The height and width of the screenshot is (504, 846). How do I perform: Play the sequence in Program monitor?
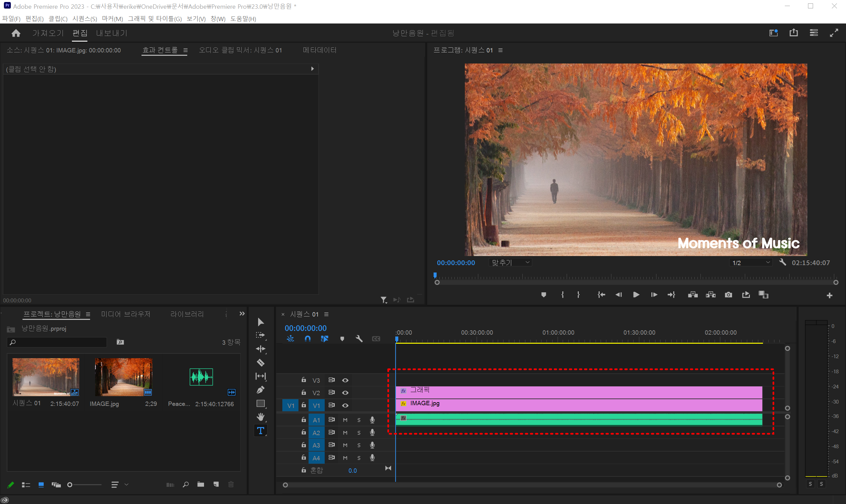636,295
